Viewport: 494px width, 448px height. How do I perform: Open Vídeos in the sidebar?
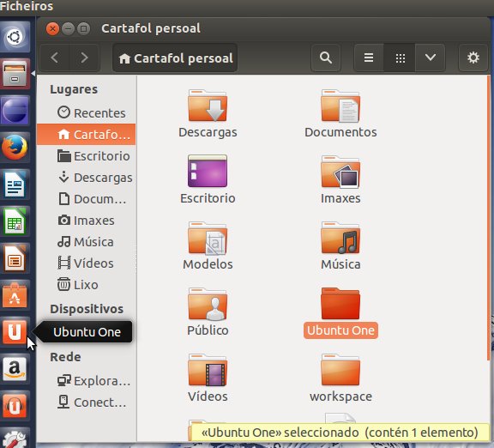tap(87, 263)
